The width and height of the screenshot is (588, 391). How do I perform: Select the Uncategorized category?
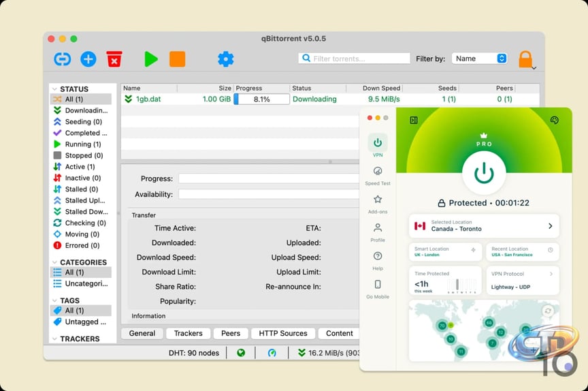pos(80,283)
